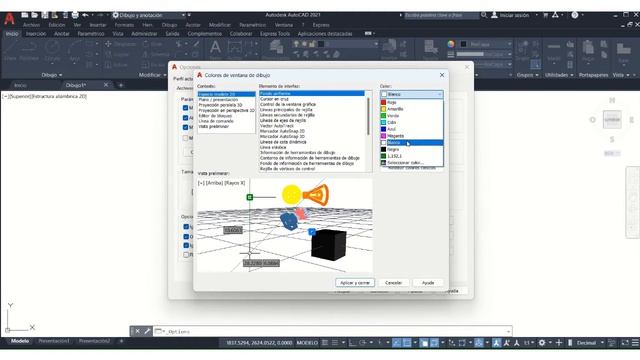Close the command line with its X icon
This screenshot has width=640, height=360.
(138, 331)
